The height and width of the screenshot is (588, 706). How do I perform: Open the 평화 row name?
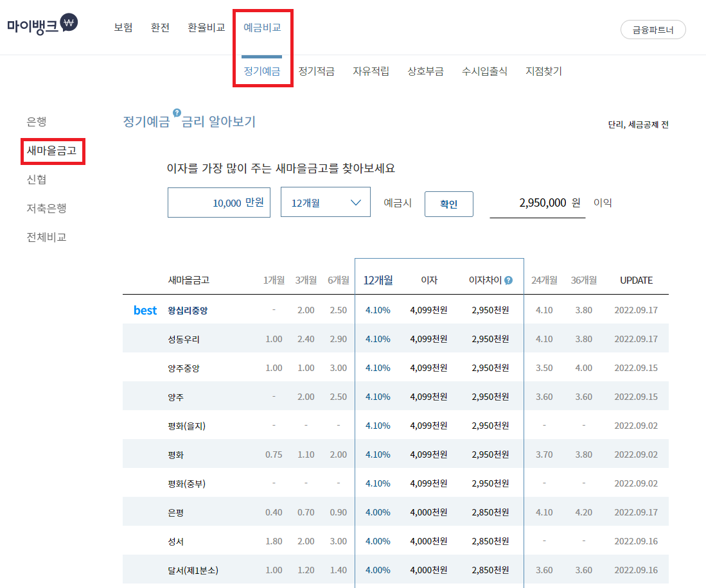(x=175, y=455)
